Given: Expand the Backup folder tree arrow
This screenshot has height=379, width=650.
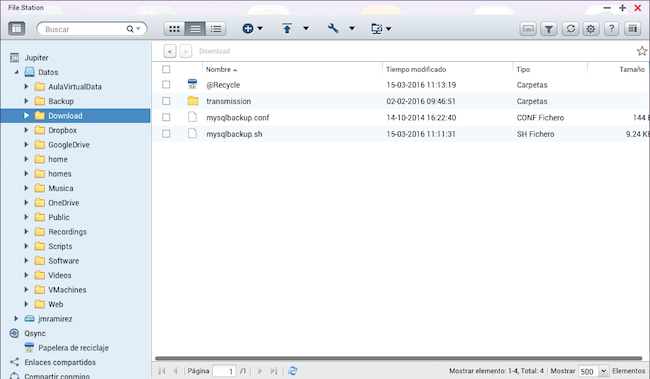Looking at the screenshot, I should pyautogui.click(x=26, y=101).
